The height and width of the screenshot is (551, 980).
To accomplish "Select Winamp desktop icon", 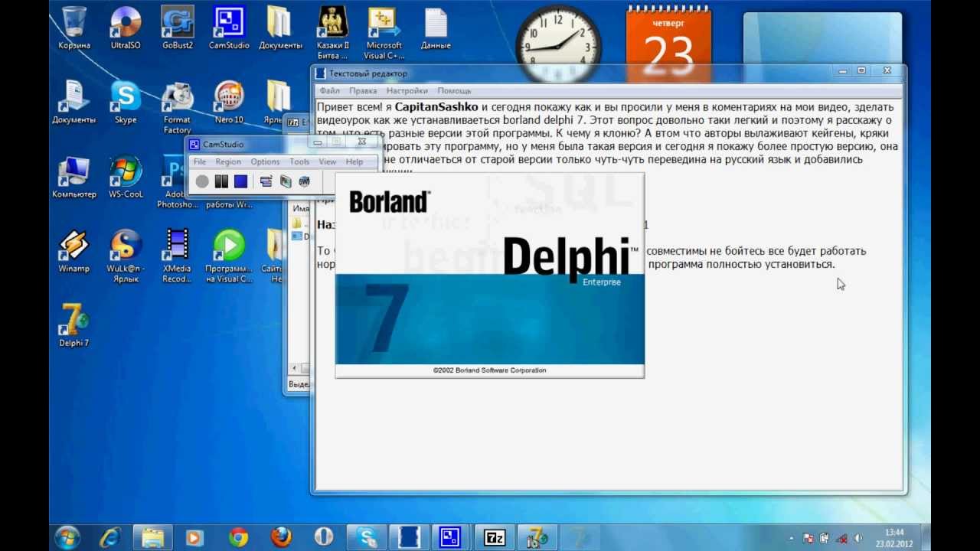I will (x=74, y=252).
